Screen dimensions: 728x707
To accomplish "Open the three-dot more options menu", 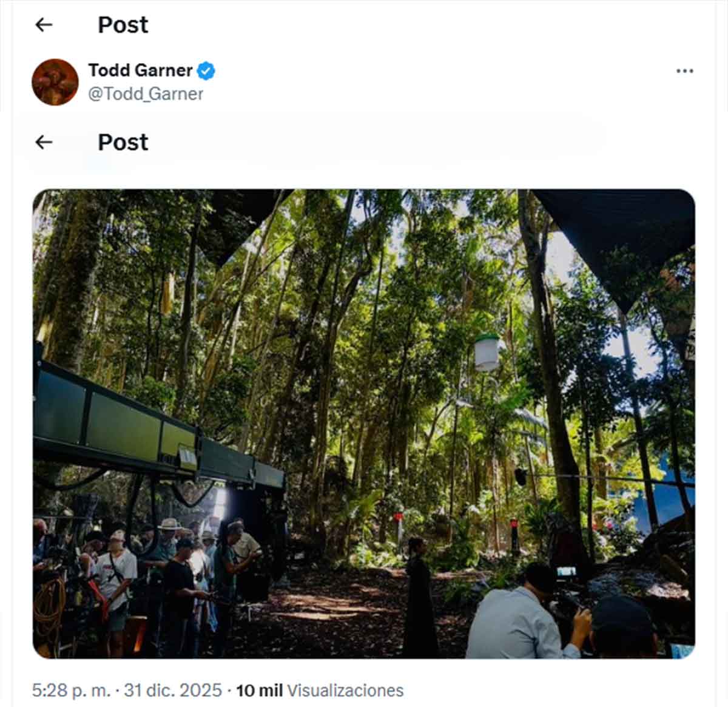I will pyautogui.click(x=684, y=71).
